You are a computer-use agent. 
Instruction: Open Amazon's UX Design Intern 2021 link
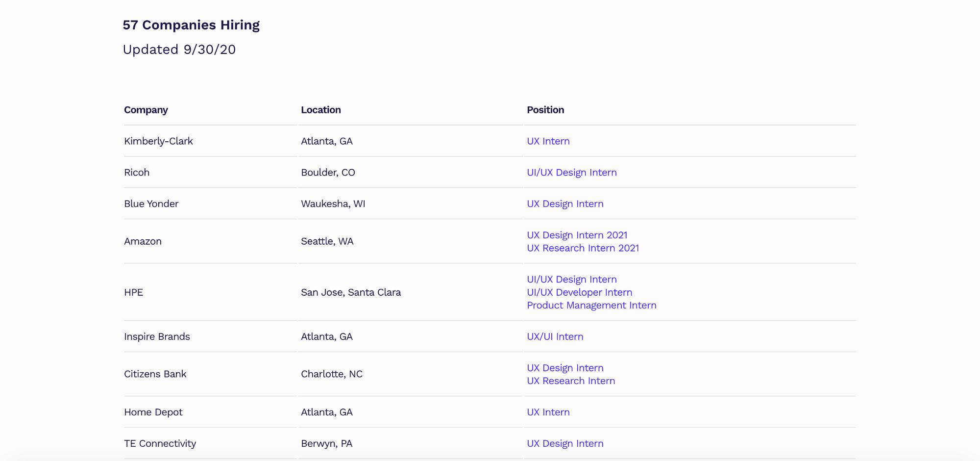[x=577, y=235]
